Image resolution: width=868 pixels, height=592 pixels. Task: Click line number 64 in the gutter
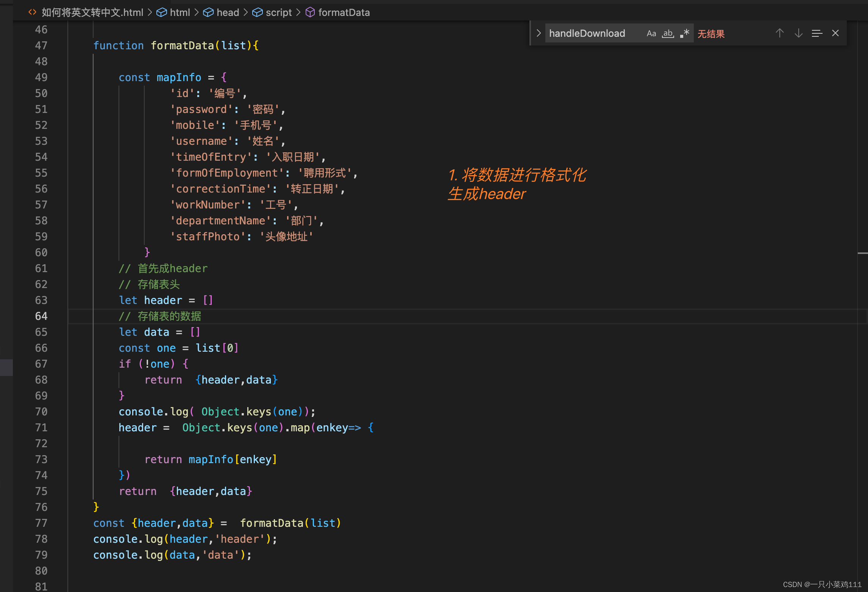[41, 316]
